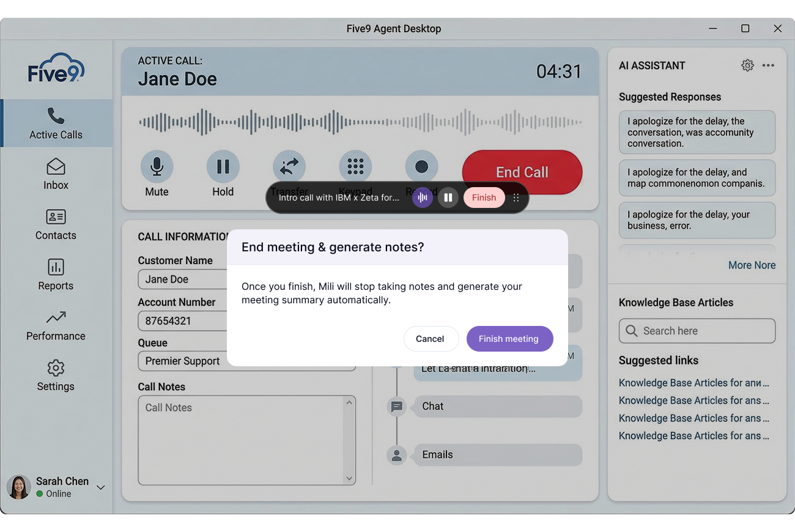Viewport: 795px width, 532px height.
Task: Go to Contacts in sidebar
Action: click(x=56, y=224)
